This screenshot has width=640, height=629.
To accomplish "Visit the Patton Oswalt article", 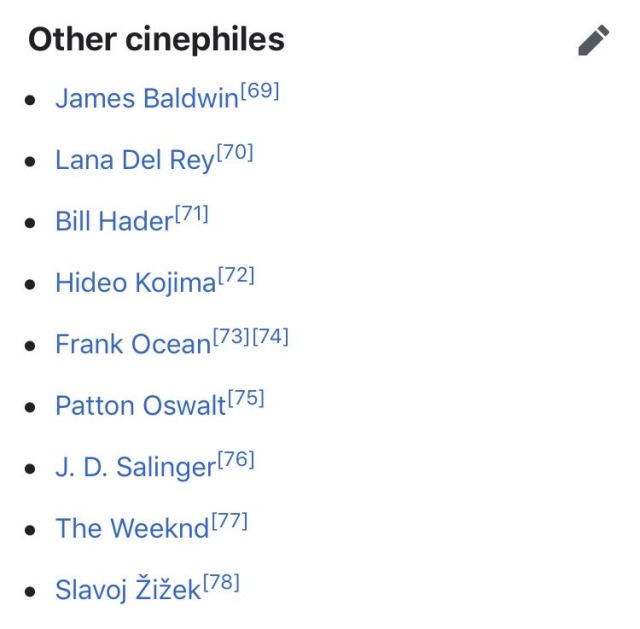I will (140, 406).
